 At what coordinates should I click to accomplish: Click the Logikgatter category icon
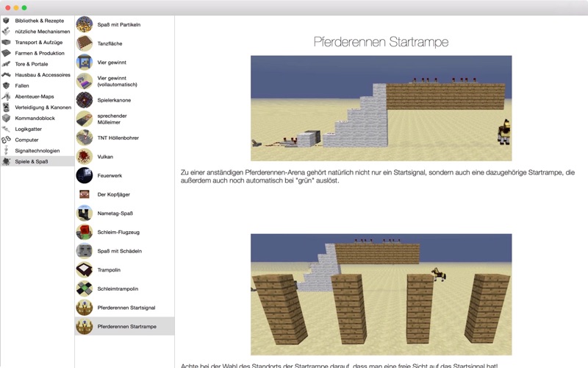[x=6, y=130]
